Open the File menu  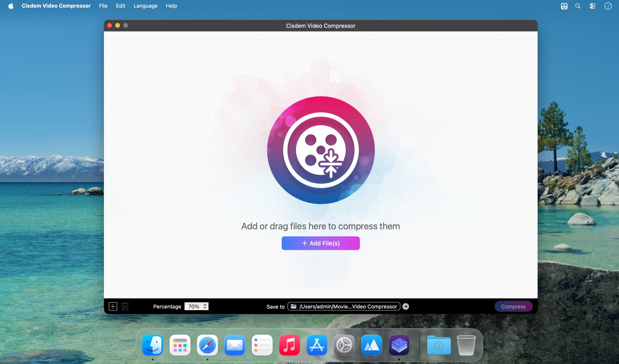pos(103,6)
